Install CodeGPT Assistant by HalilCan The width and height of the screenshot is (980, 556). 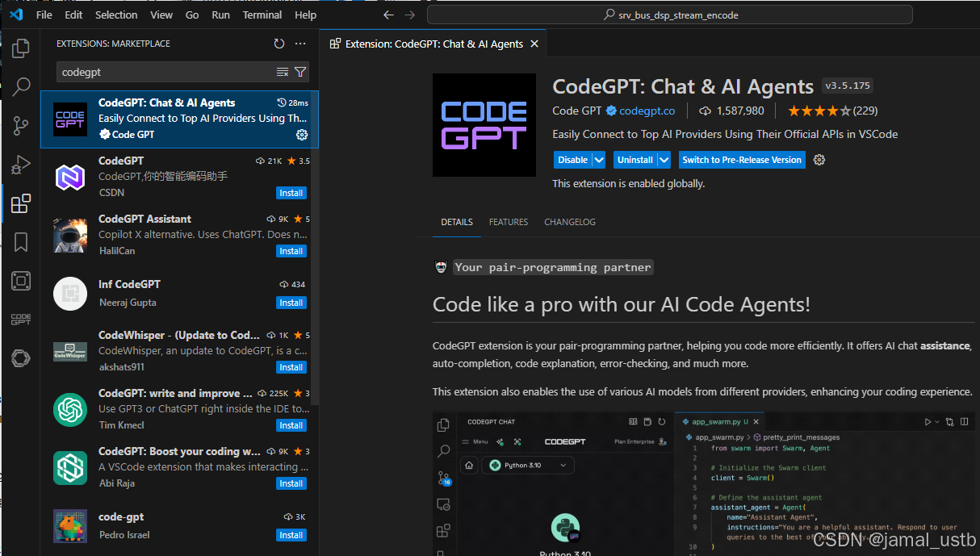coord(291,251)
